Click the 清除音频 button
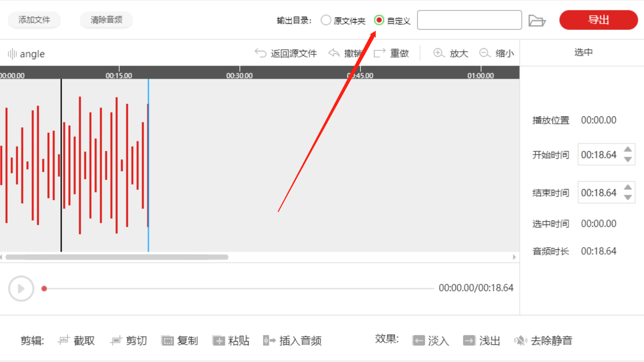The image size is (644, 362). point(106,20)
